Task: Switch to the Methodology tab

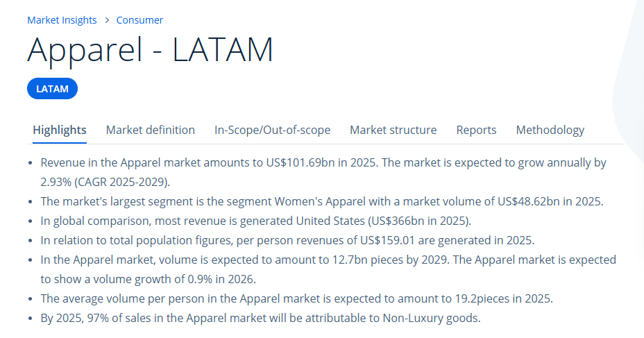Action: (x=550, y=130)
